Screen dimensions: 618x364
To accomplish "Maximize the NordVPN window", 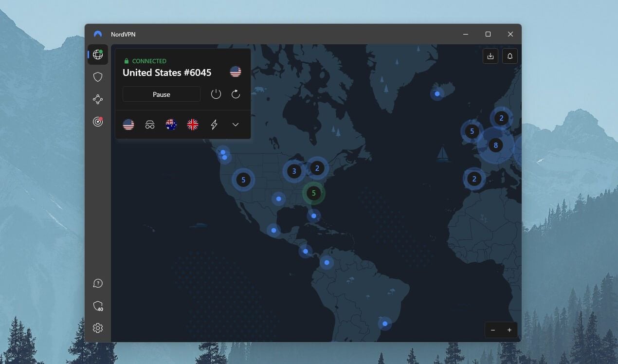I will pos(488,34).
